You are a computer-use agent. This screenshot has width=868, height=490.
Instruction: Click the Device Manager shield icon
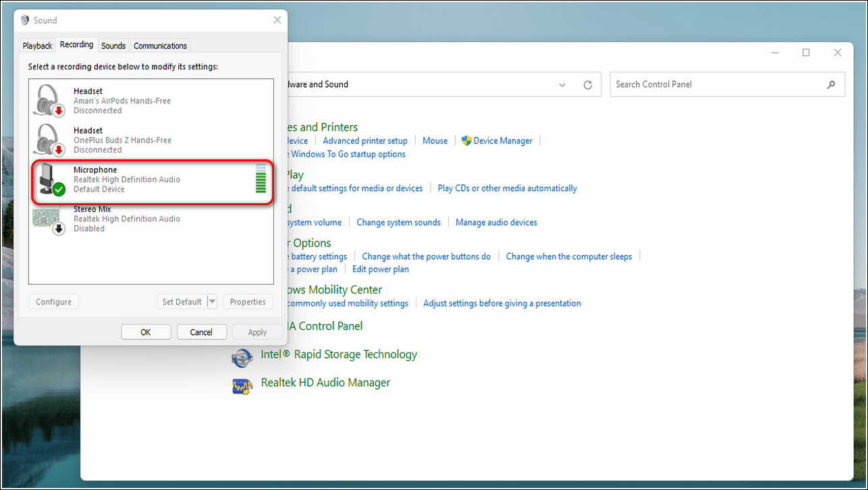click(466, 140)
